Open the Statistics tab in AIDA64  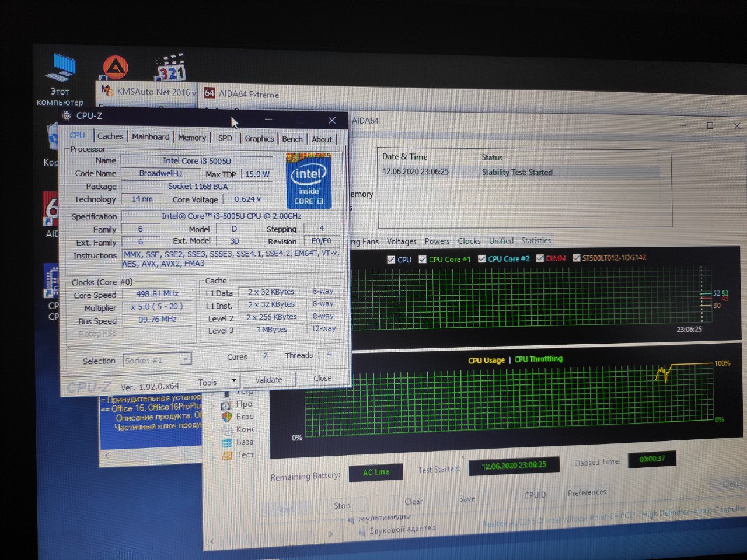[x=536, y=240]
